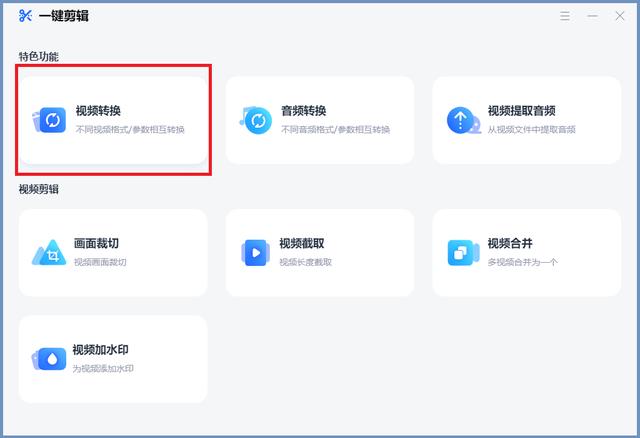Open the 画面裁切 title
The image size is (640, 438).
pyautogui.click(x=96, y=243)
